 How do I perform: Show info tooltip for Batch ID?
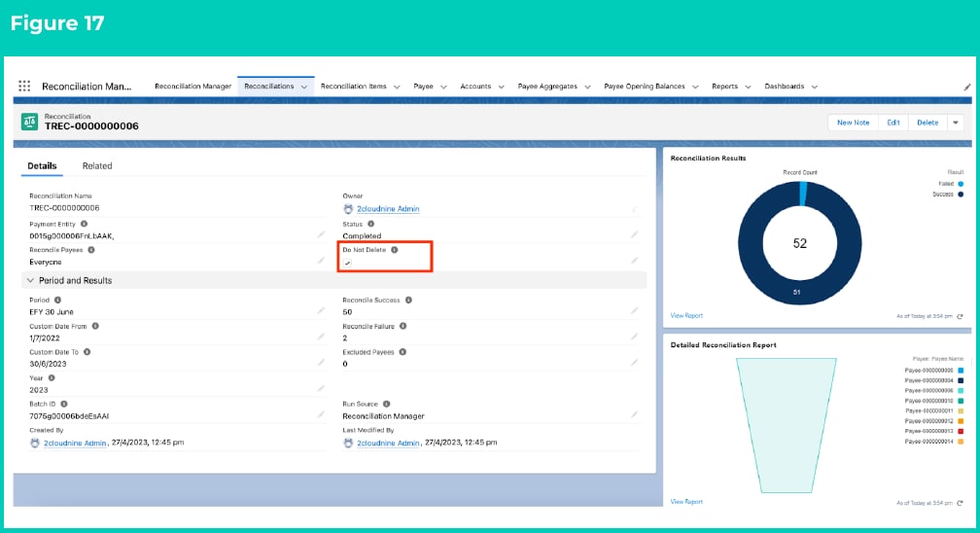[x=64, y=405]
